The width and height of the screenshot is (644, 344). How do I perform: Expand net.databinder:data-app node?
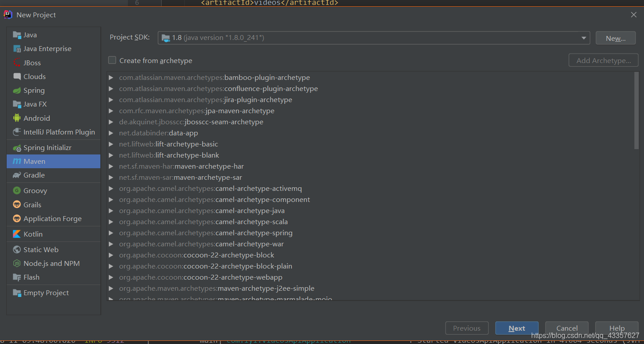pos(111,133)
